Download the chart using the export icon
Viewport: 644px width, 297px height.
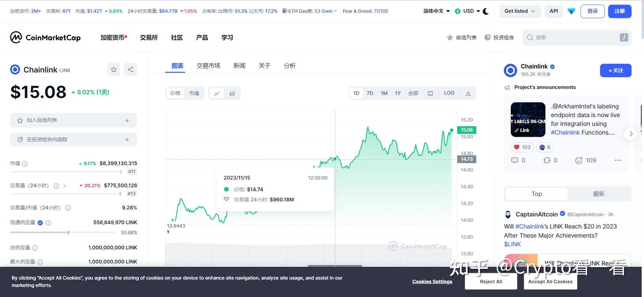tap(468, 93)
